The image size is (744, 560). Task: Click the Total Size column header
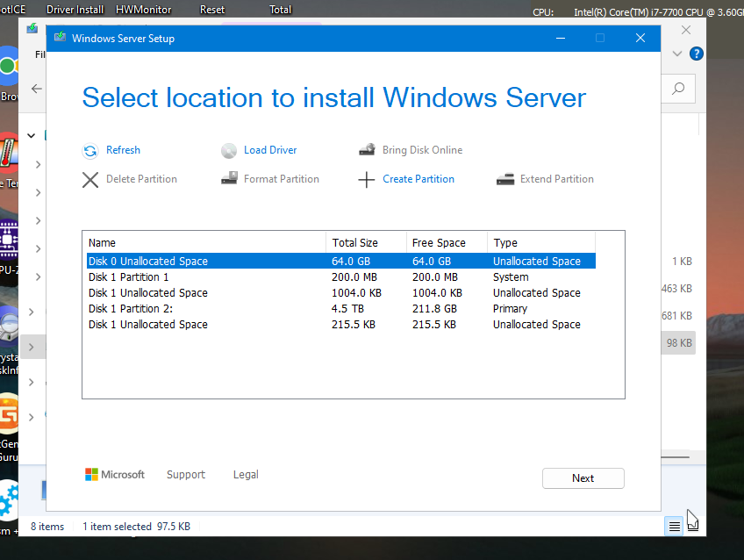[x=367, y=242]
